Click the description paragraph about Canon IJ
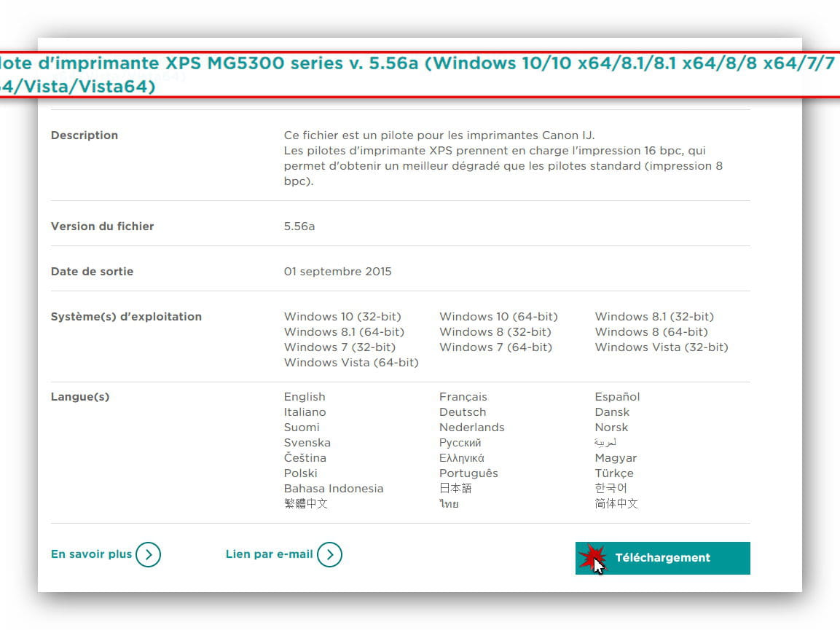Image resolution: width=840 pixels, height=630 pixels. 503,158
